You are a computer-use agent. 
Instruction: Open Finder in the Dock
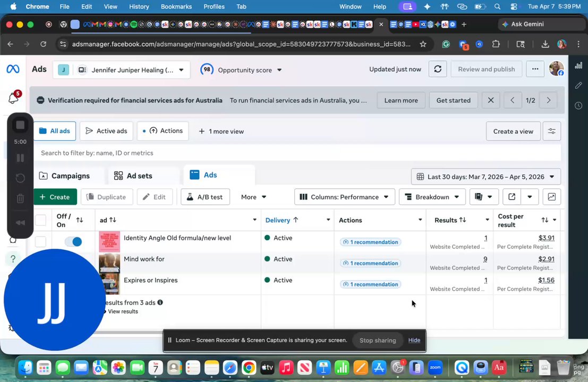[25, 368]
